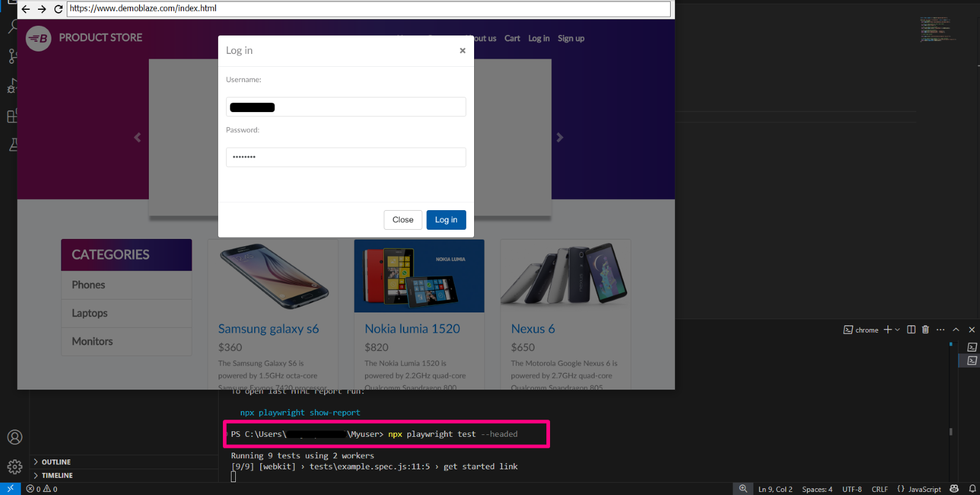Kill terminal with trash icon
Viewport: 980px width, 495px height.
[925, 330]
